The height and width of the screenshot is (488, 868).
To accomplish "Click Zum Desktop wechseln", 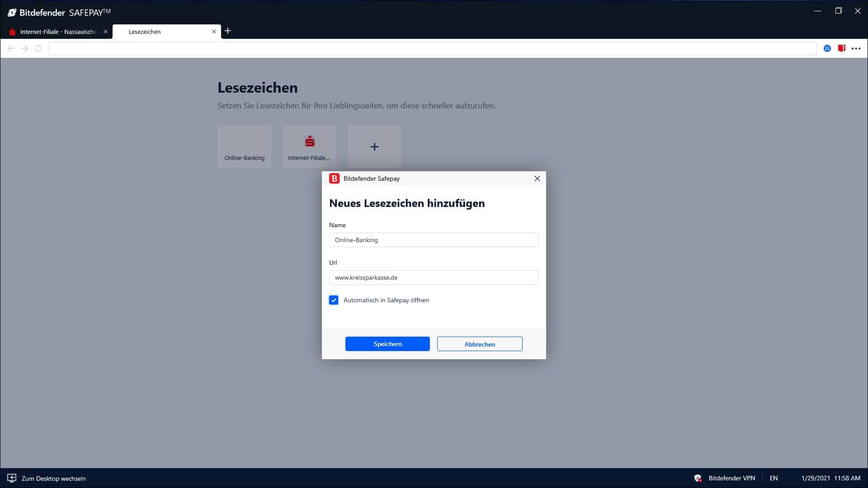I will point(53,479).
